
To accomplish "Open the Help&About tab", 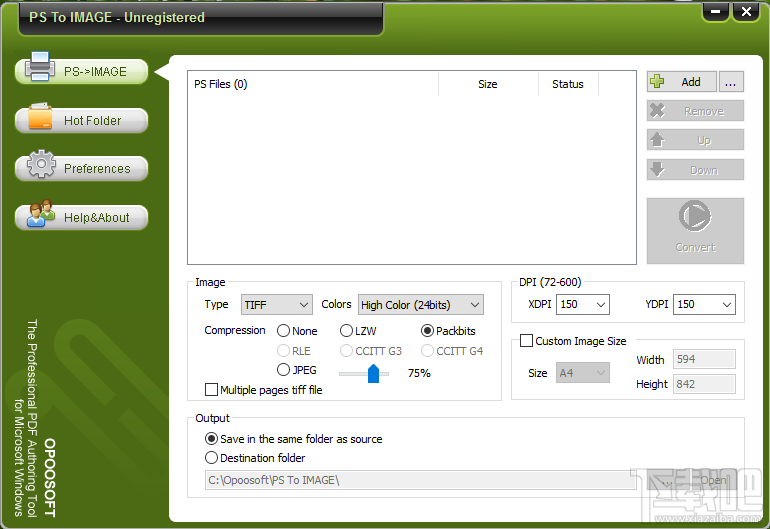I will [x=82, y=217].
